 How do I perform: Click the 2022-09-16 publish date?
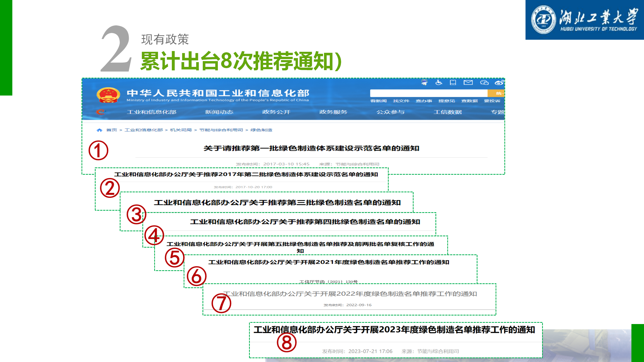(359, 305)
